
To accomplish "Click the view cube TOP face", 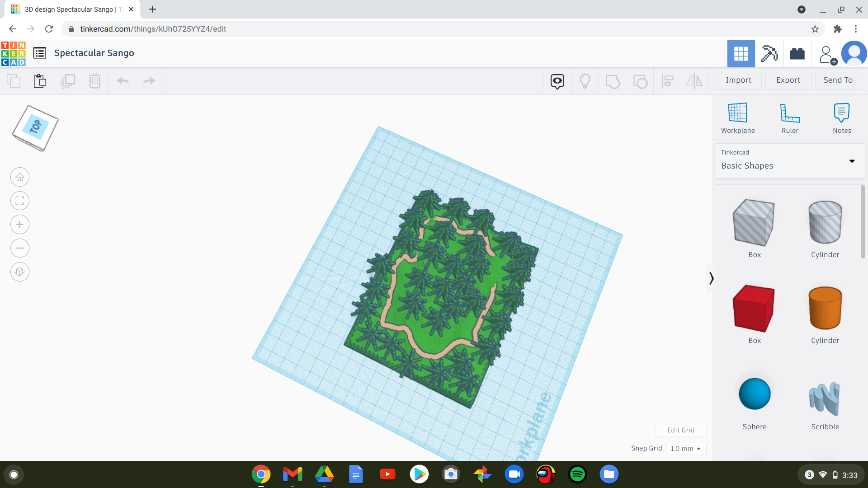I will point(36,127).
